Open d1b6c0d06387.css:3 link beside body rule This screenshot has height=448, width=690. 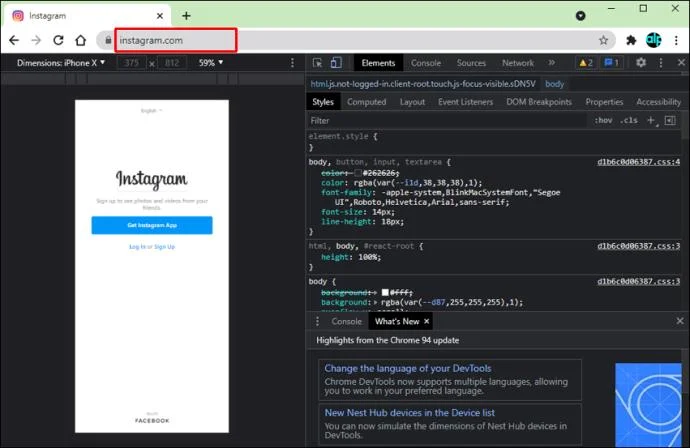(638, 281)
